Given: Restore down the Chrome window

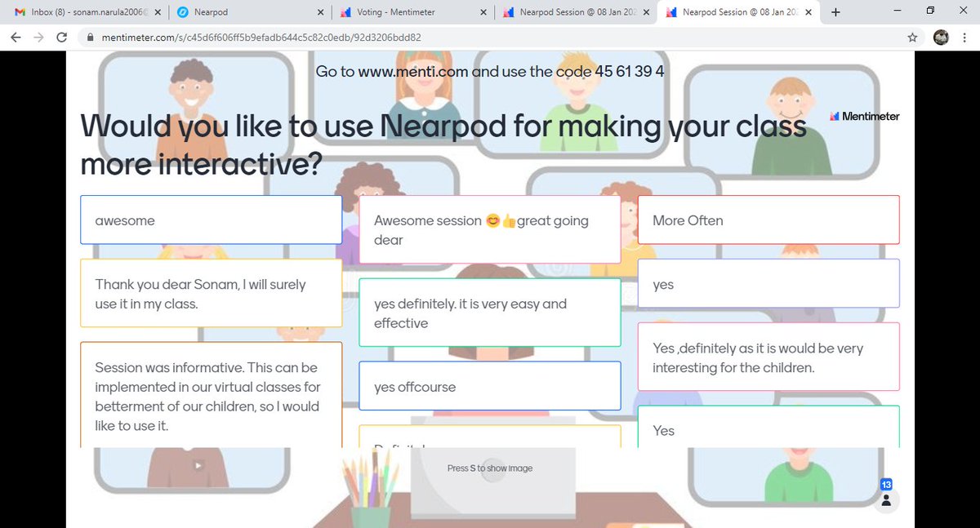Looking at the screenshot, I should 930,11.
